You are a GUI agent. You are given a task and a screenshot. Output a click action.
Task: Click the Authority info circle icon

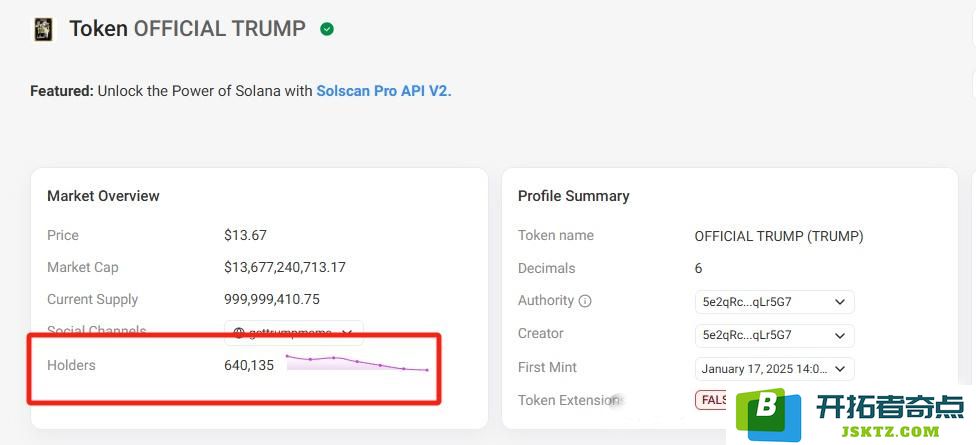point(585,301)
